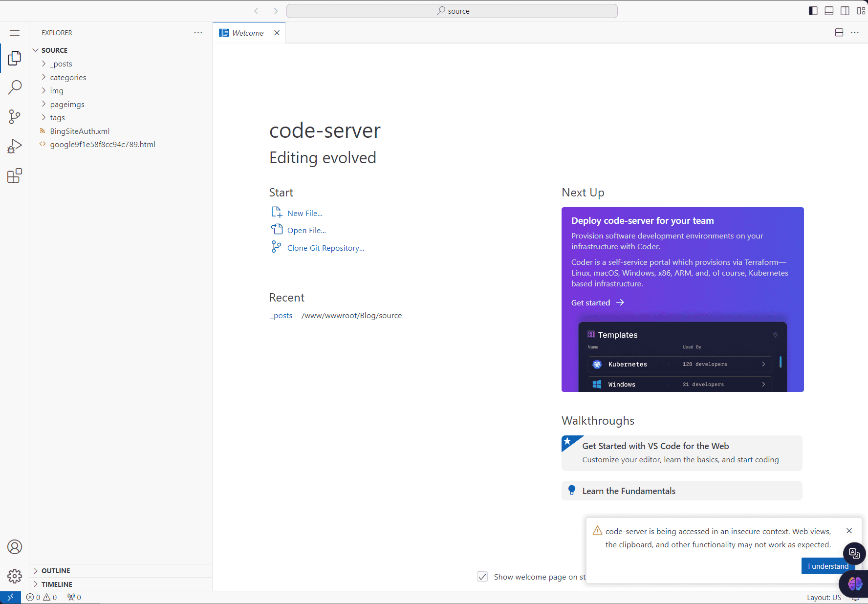Viewport: 868px width, 604px height.
Task: Open the Search view in activity bar
Action: 15,87
